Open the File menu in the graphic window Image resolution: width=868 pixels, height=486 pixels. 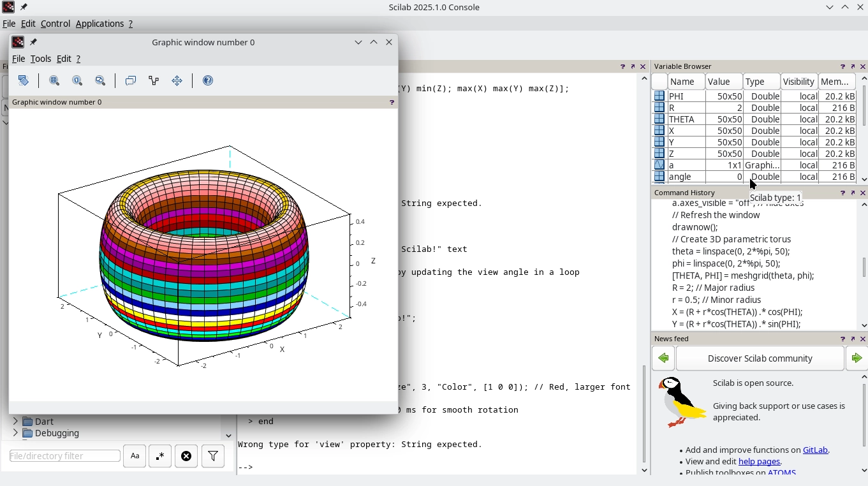pyautogui.click(x=18, y=59)
